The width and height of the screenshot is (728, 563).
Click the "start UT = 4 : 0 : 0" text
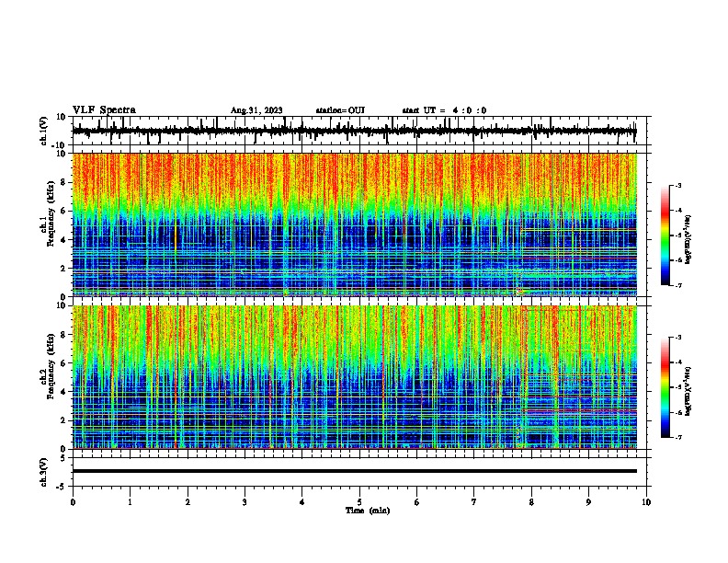(x=444, y=110)
